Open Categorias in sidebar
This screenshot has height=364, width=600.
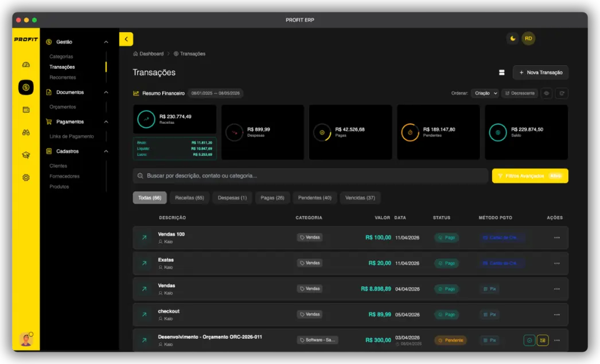click(61, 56)
